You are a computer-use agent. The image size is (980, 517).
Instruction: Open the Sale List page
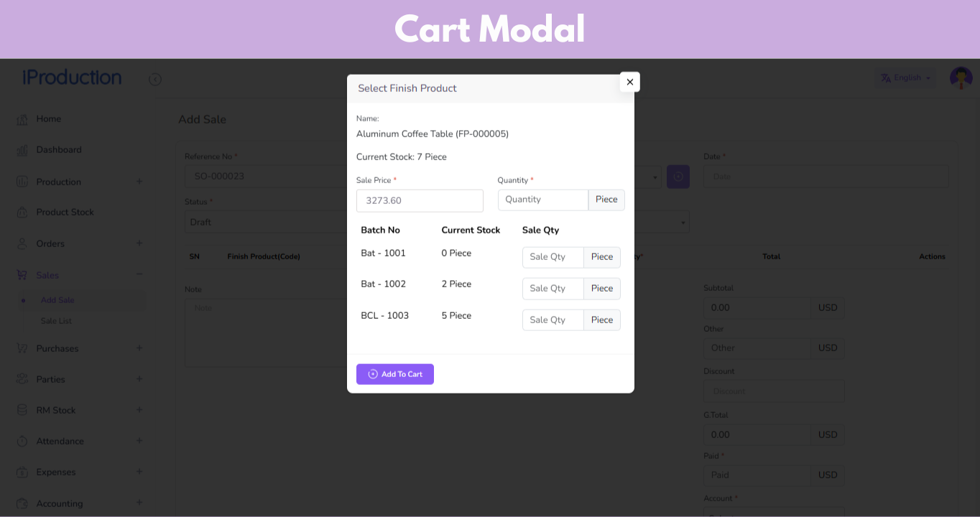[56, 321]
